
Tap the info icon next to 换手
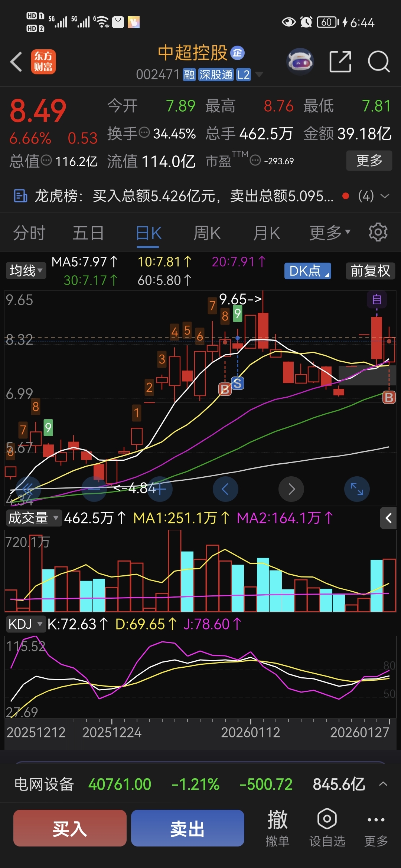point(144,132)
